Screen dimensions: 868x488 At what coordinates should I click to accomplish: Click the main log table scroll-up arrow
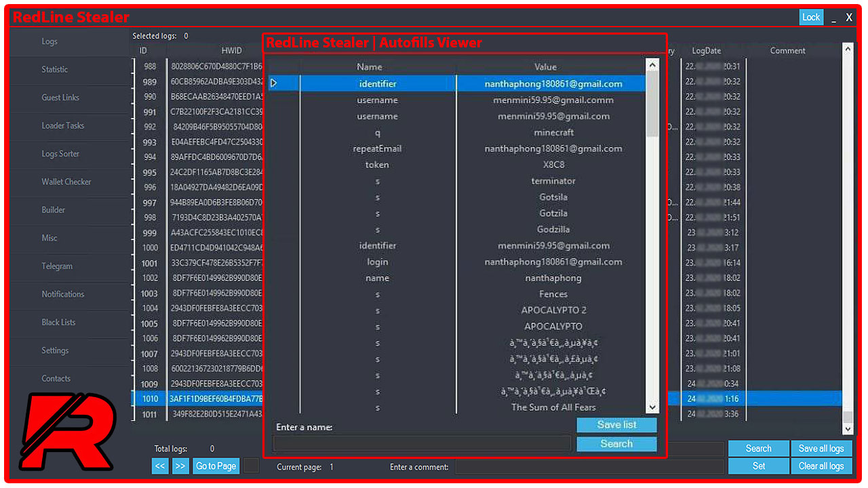click(847, 50)
